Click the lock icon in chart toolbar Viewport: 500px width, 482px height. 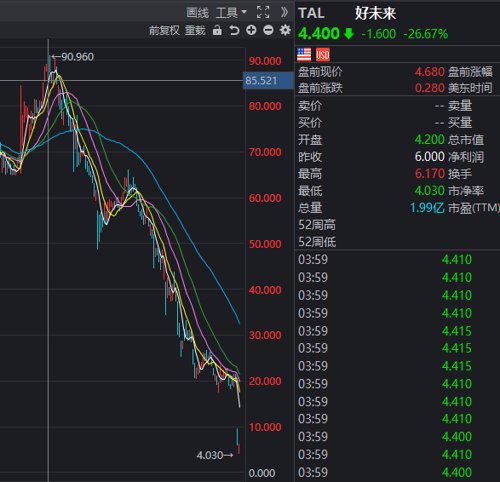[217, 30]
